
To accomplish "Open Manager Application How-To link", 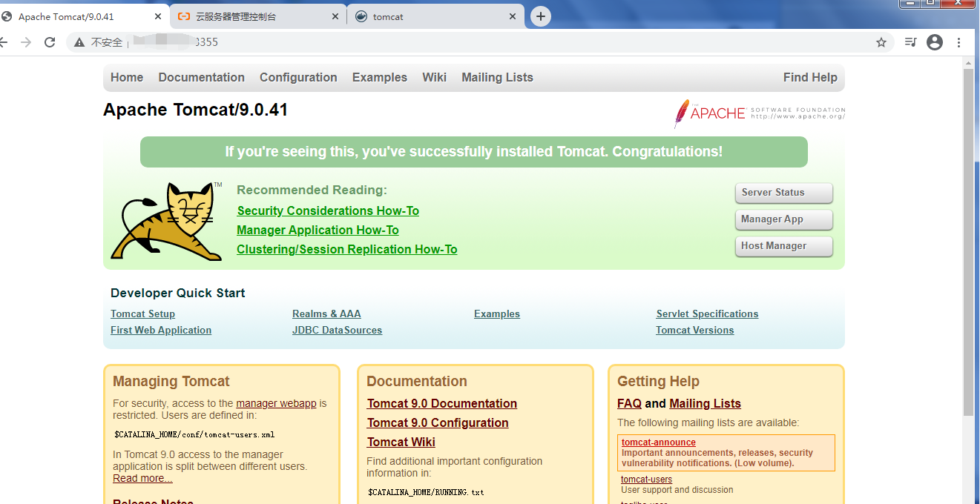I will pos(318,231).
